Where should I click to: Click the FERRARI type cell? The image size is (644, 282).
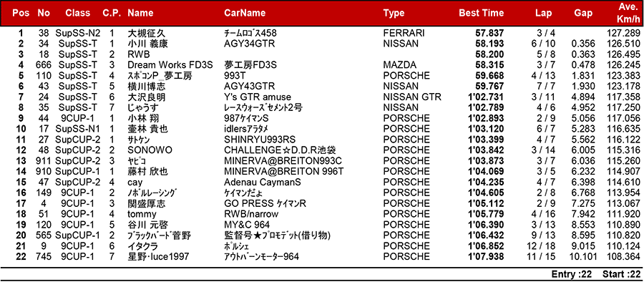(404, 33)
